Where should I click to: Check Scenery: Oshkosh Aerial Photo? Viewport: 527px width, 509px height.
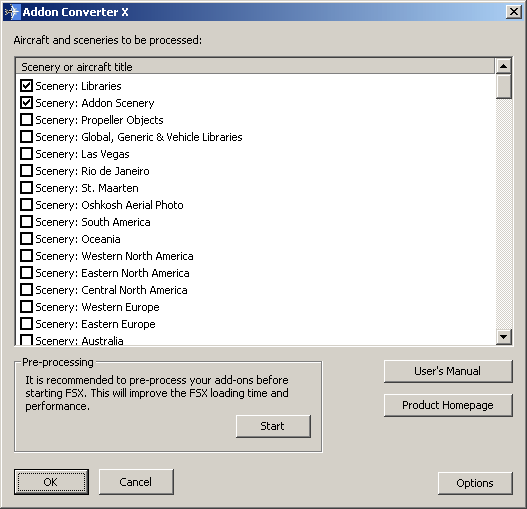(26, 204)
